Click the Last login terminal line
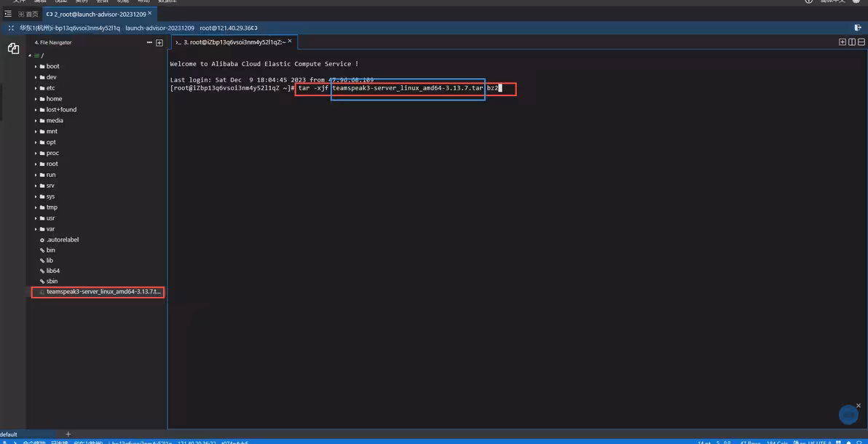 272,80
